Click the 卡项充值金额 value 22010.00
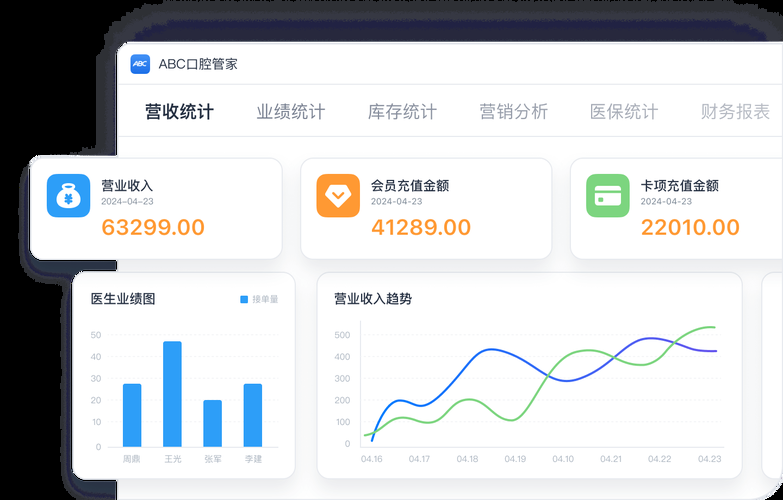 point(690,227)
